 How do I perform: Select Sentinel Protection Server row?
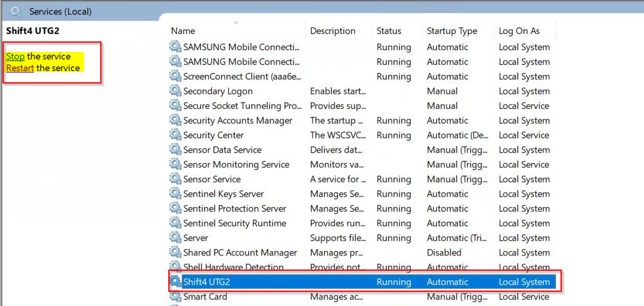(x=234, y=209)
